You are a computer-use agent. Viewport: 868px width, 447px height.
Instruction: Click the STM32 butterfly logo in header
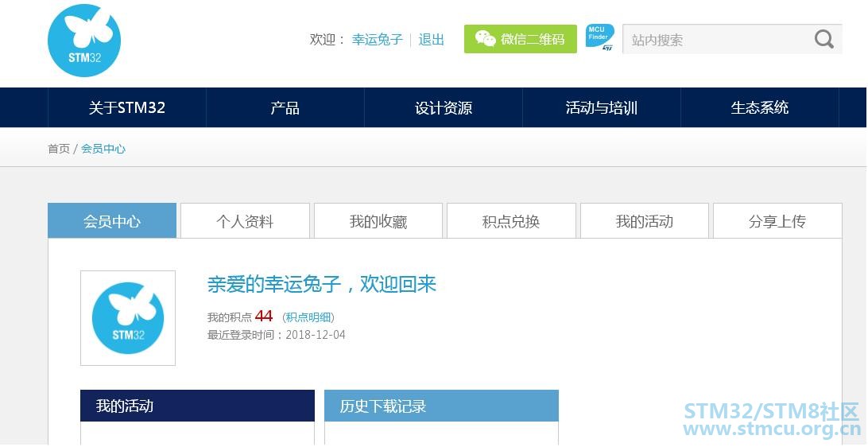pyautogui.click(x=84, y=41)
